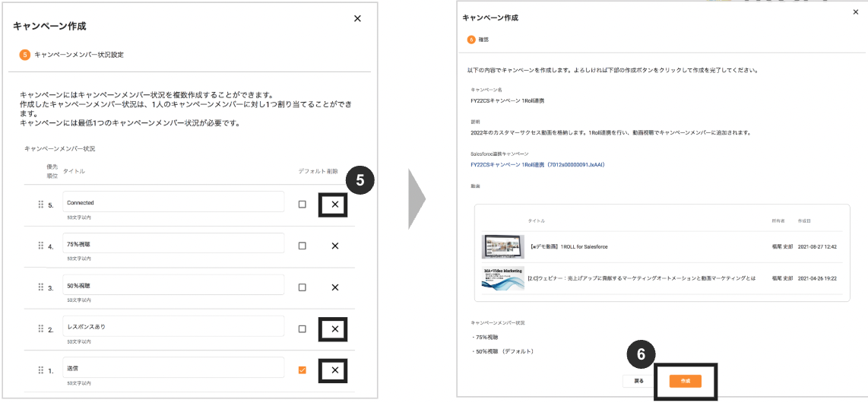Click the 優先順位 column header

[x=52, y=171]
